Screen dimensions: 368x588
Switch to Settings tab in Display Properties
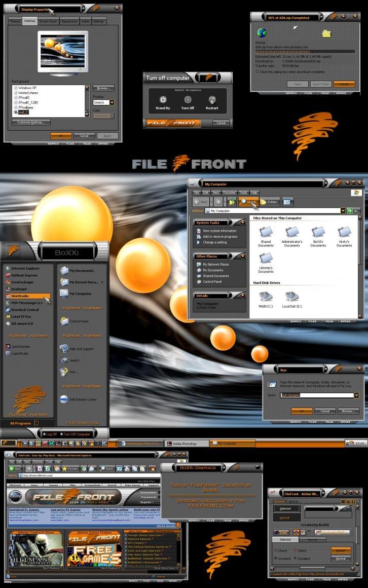[99, 21]
